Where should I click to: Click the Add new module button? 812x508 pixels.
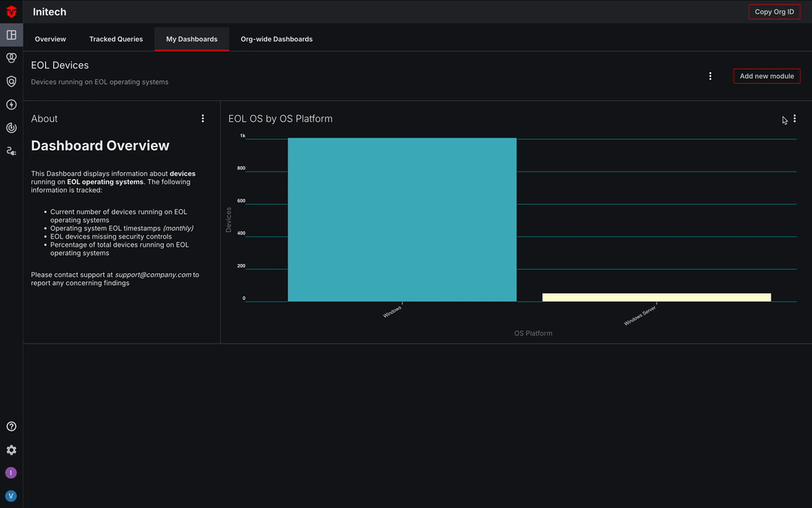click(x=767, y=76)
